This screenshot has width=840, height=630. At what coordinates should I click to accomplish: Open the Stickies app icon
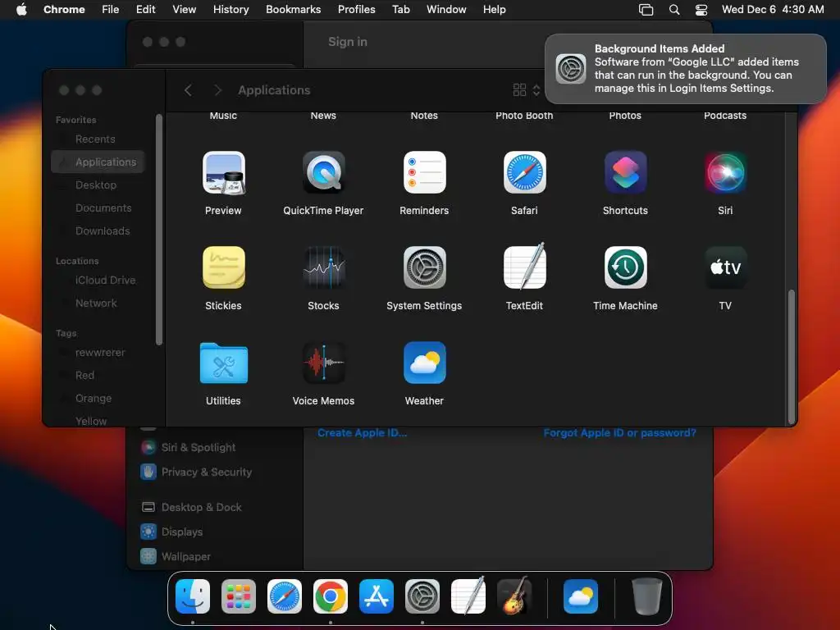(223, 267)
